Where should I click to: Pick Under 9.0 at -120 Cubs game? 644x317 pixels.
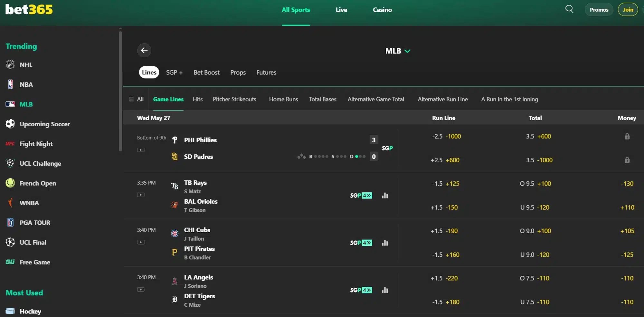535,255
